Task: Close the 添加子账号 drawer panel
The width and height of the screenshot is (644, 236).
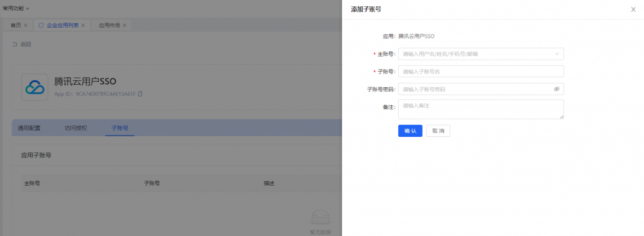Action: click(633, 9)
